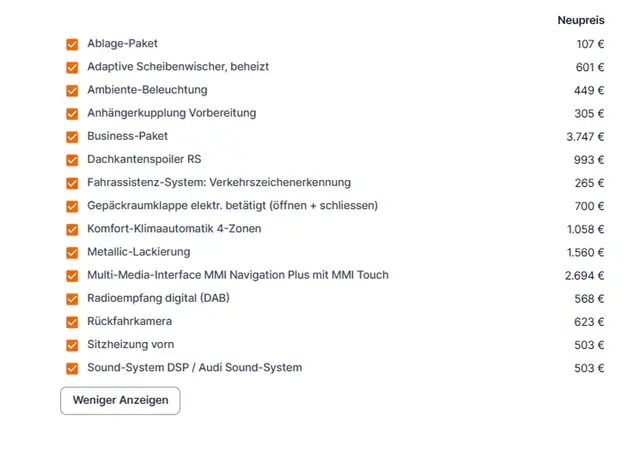Uncheck the Ablage-Paket checkbox
640x463 pixels.
point(72,44)
